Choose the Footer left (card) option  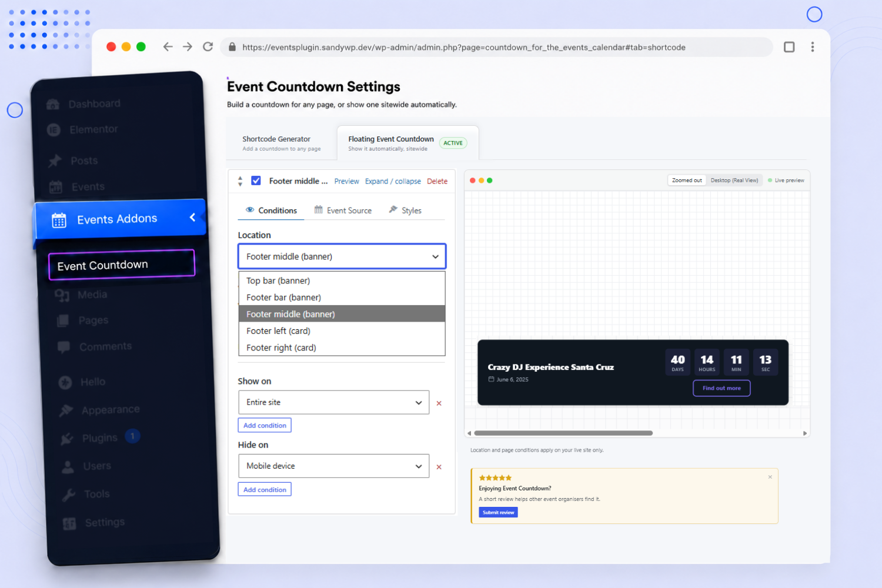tap(342, 331)
